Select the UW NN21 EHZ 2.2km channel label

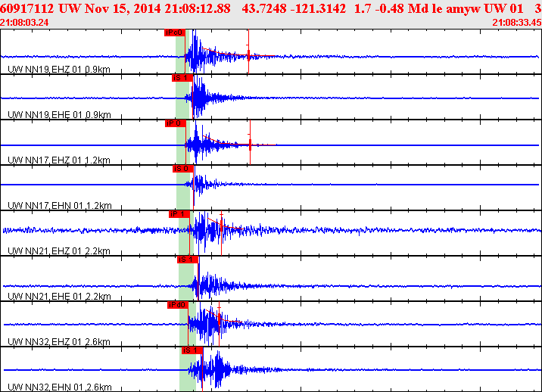click(59, 251)
